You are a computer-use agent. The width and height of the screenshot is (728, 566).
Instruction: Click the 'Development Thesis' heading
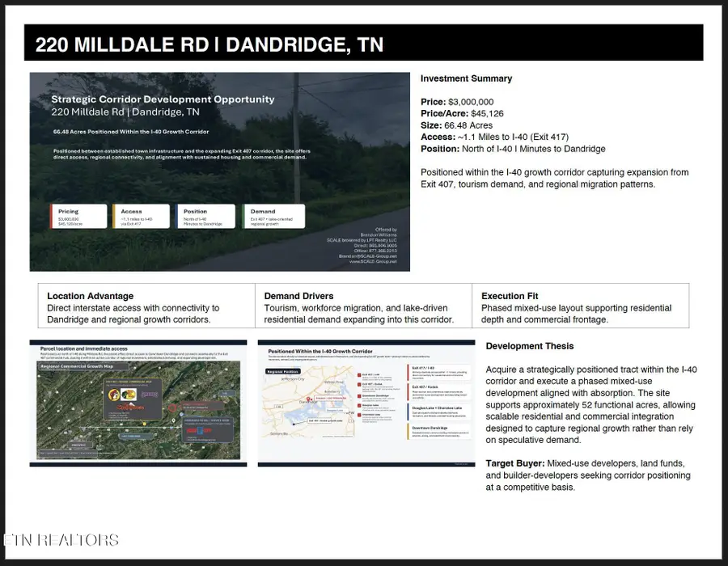point(530,346)
